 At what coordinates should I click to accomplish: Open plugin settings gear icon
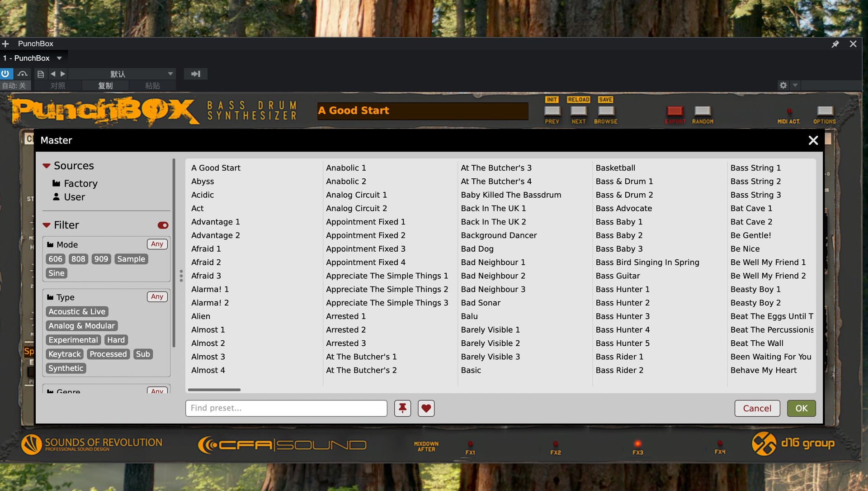(783, 85)
